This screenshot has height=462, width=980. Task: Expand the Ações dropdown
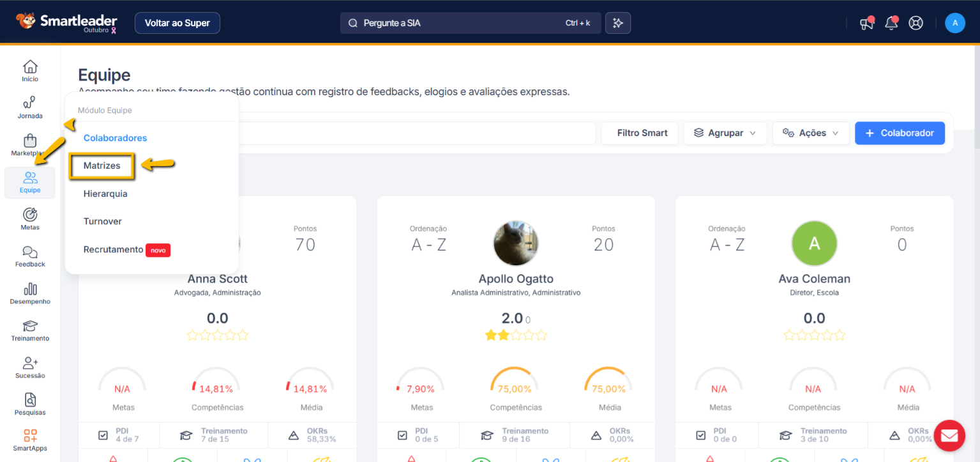[811, 133]
